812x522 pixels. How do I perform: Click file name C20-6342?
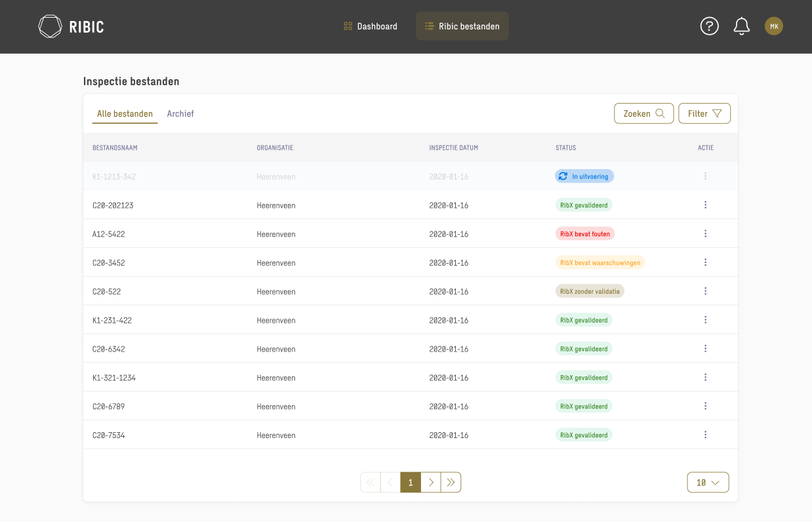point(108,350)
